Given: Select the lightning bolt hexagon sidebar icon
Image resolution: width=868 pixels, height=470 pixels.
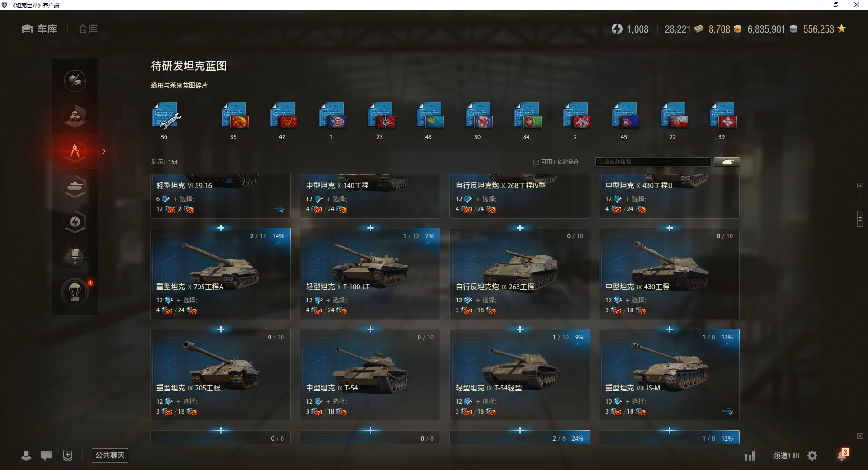Looking at the screenshot, I should 75,222.
